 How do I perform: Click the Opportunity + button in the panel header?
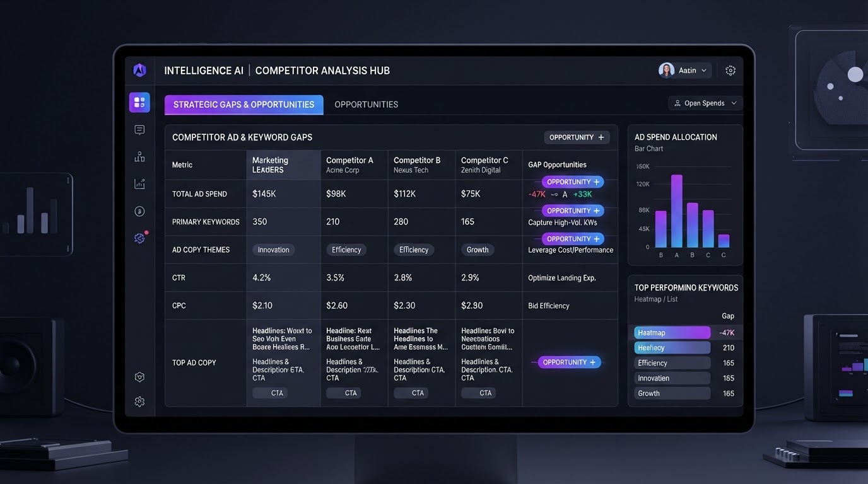pos(577,137)
